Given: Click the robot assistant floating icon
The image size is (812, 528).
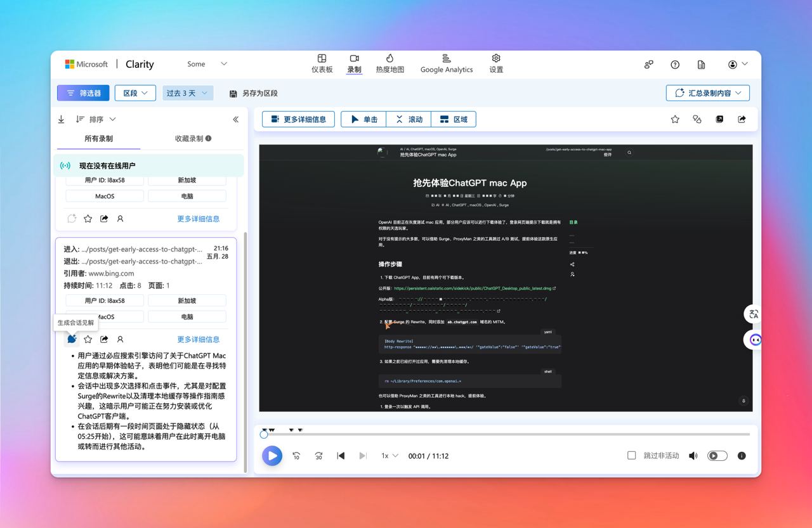Looking at the screenshot, I should (x=754, y=340).
